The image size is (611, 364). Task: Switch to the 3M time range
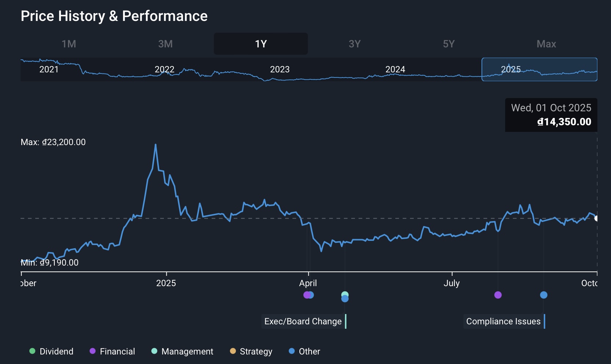pos(165,44)
